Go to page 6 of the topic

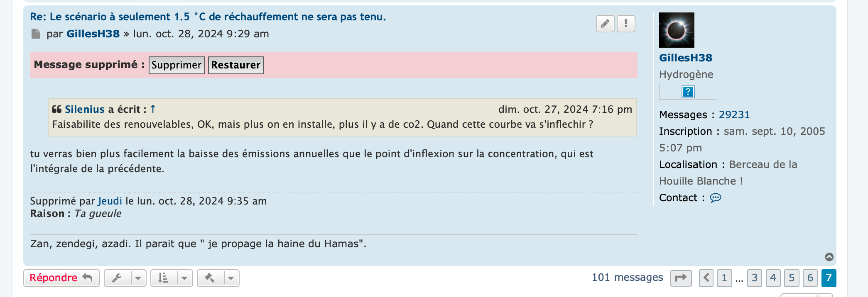click(x=810, y=278)
